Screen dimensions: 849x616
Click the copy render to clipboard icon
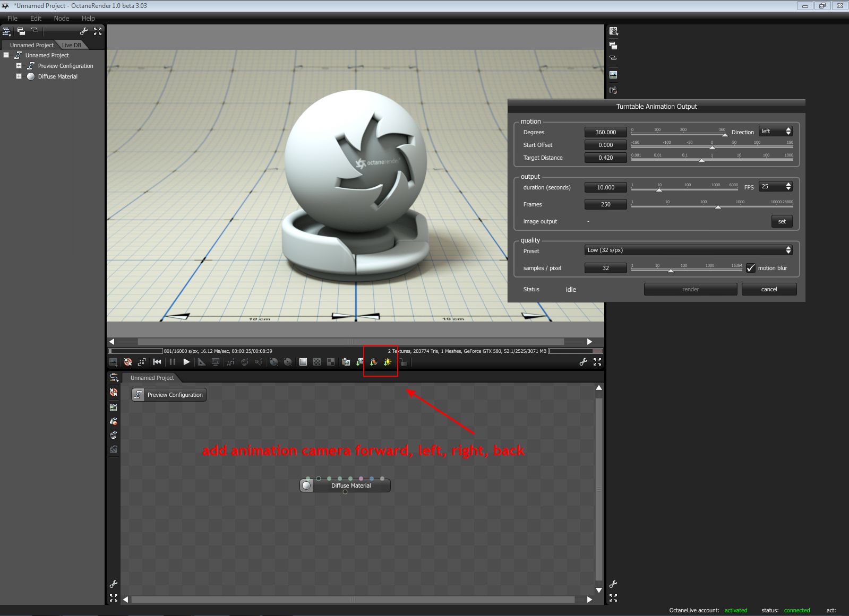(346, 362)
